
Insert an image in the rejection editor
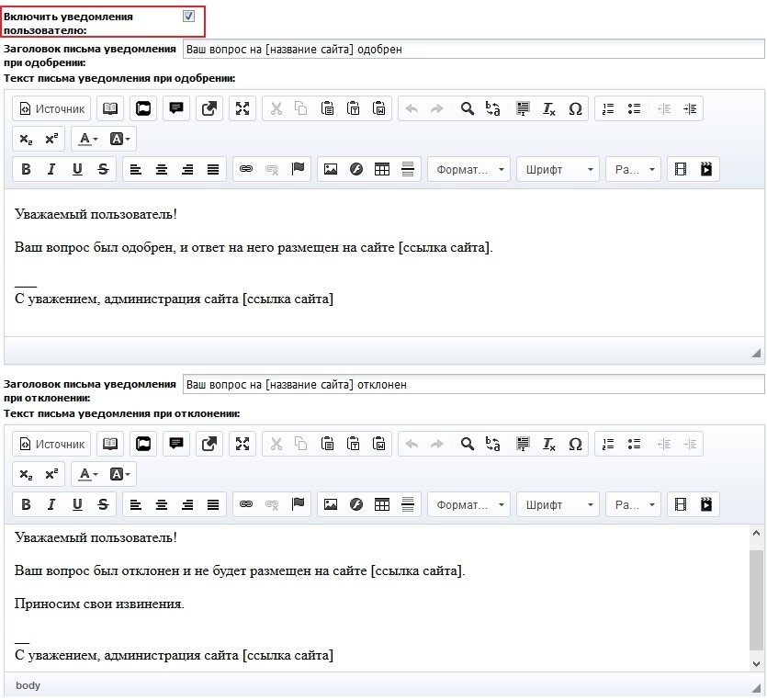click(x=331, y=504)
